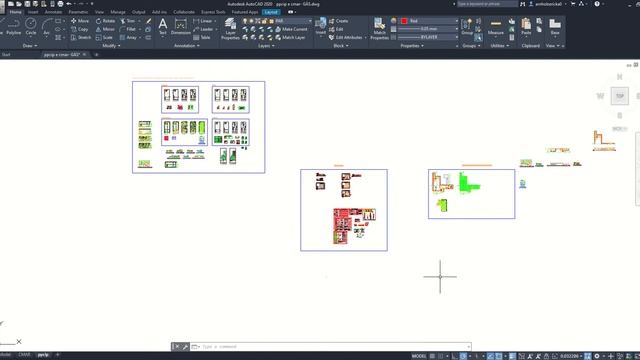640x360 pixels.
Task: Expand the Properties panel
Action: tap(411, 46)
